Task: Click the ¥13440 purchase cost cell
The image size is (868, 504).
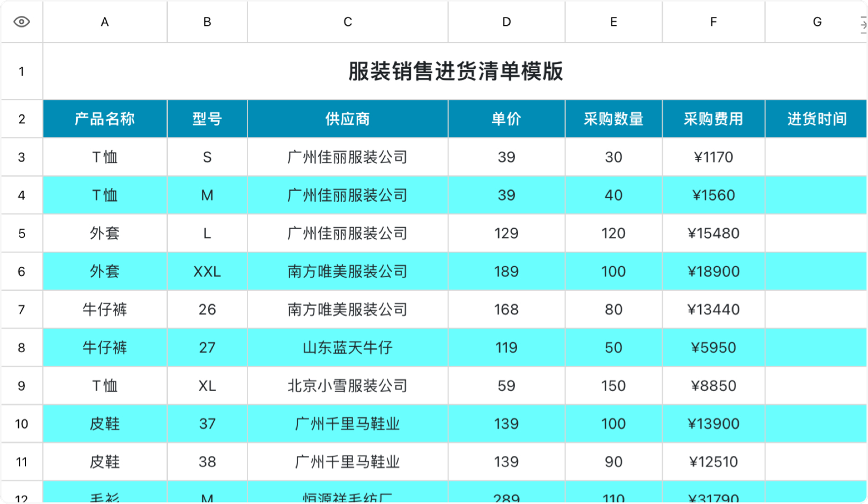Action: [x=713, y=310]
